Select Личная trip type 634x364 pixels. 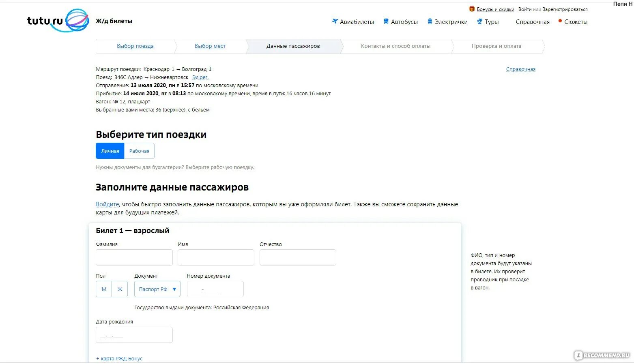click(110, 151)
